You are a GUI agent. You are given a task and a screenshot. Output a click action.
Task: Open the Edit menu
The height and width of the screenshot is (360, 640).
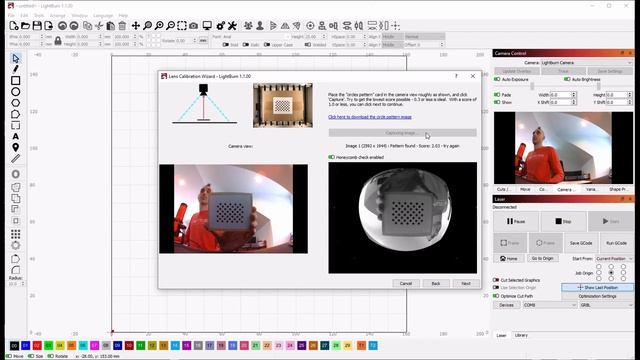[x=24, y=16]
